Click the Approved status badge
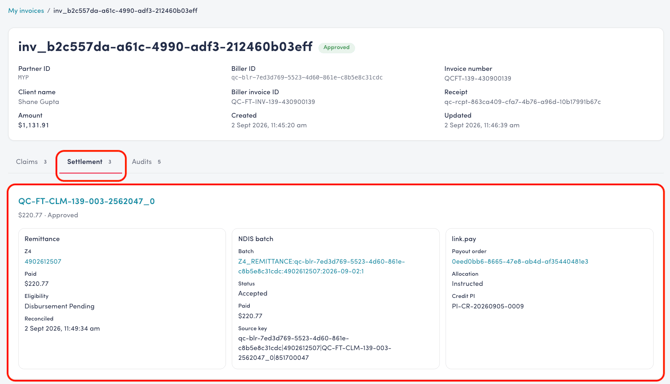670x384 pixels. 336,47
